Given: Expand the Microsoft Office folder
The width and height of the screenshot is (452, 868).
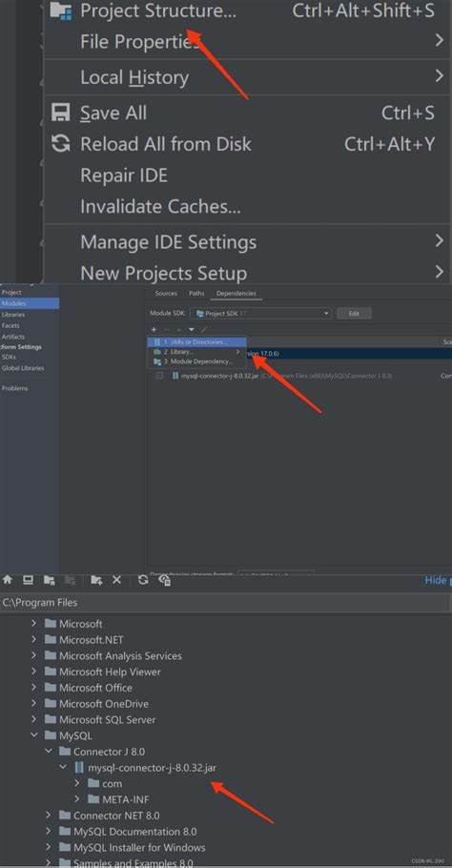Looking at the screenshot, I should [x=34, y=688].
